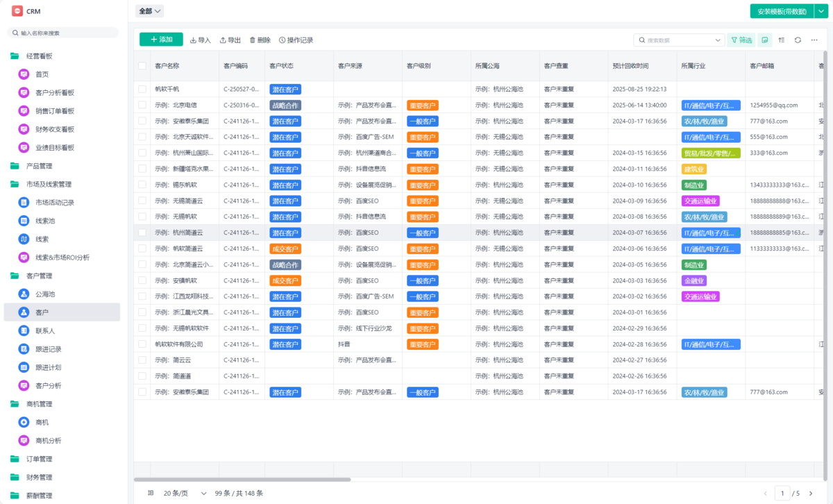Tick checkbox for 示例: 杭州简道云
Image resolution: width=833 pixels, height=504 pixels.
(142, 233)
